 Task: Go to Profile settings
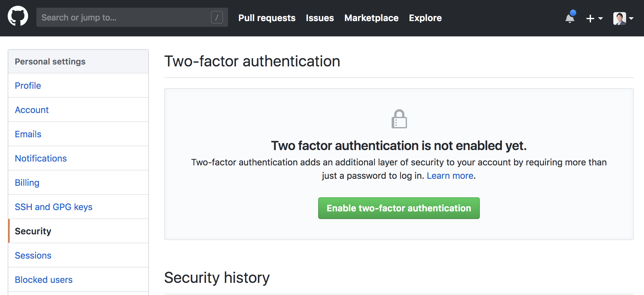click(x=28, y=85)
